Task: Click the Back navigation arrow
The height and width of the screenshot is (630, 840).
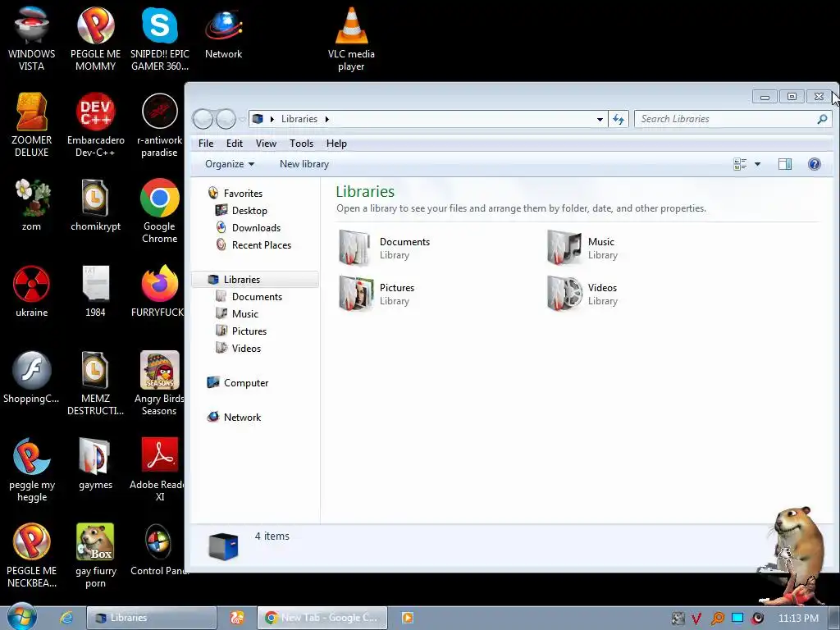Action: tap(203, 119)
